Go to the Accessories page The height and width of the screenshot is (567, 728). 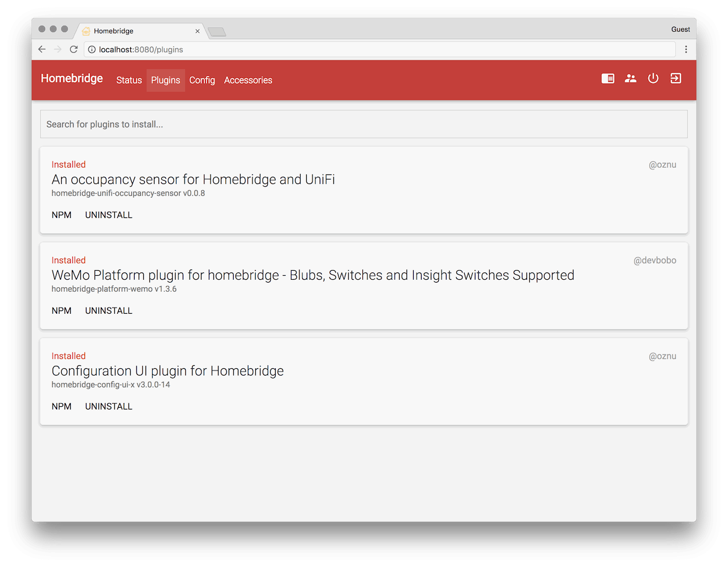pos(248,80)
